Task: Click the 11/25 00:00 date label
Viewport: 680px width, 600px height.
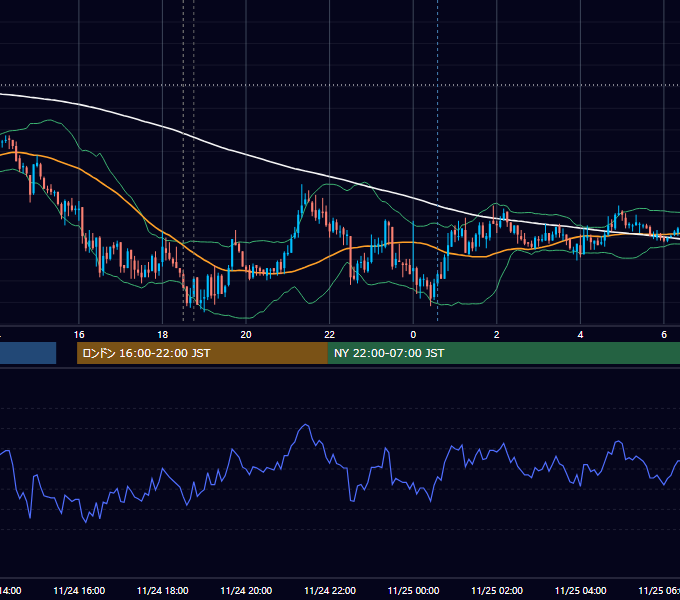Action: (x=413, y=590)
